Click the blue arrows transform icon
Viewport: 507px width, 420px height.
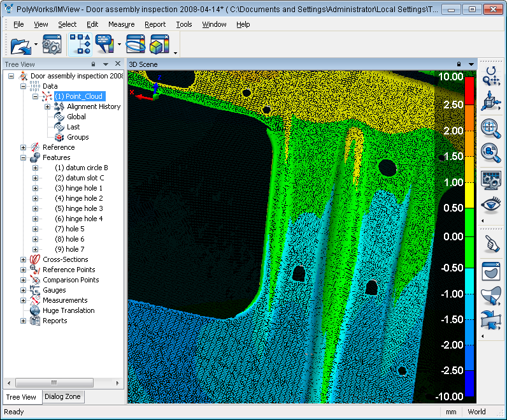pyautogui.click(x=491, y=320)
